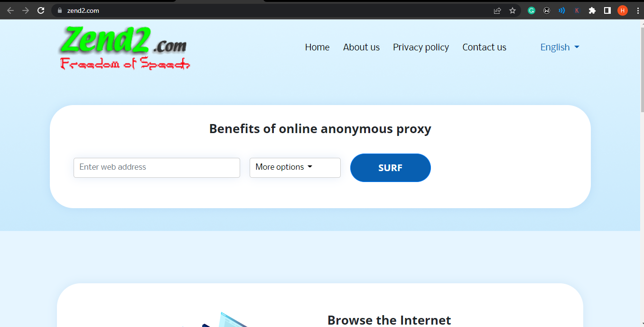Click the padlock site info icon
The height and width of the screenshot is (327, 644).
pyautogui.click(x=59, y=10)
